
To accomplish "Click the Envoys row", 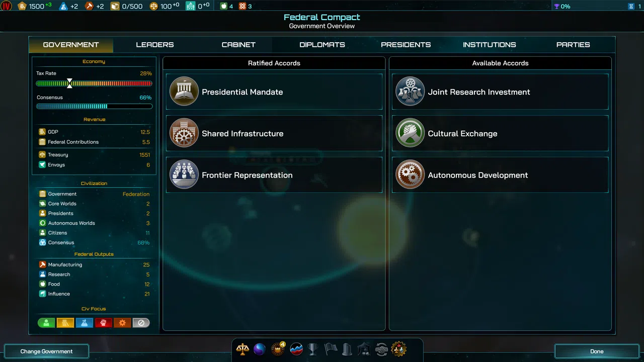I will click(94, 165).
